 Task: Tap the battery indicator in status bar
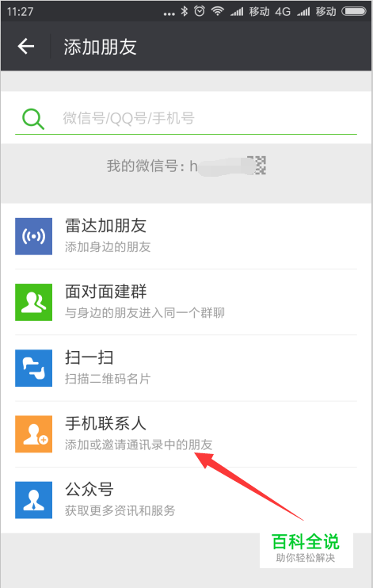[x=354, y=11]
